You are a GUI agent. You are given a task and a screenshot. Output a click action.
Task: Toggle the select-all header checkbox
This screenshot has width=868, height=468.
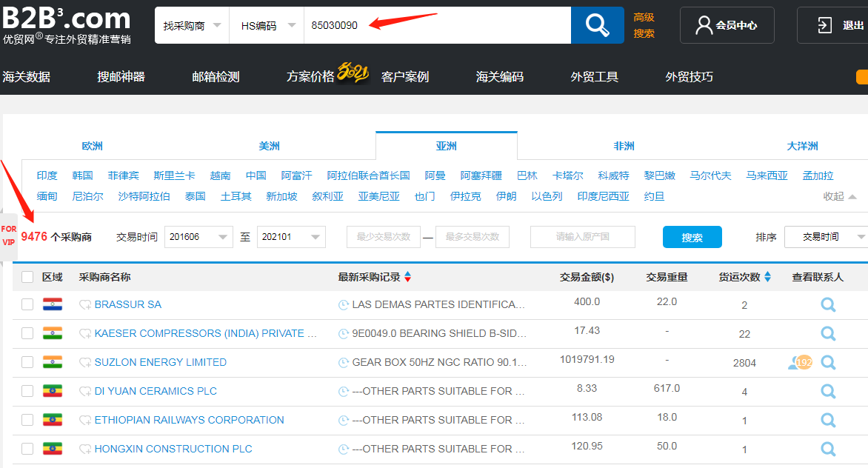point(27,277)
